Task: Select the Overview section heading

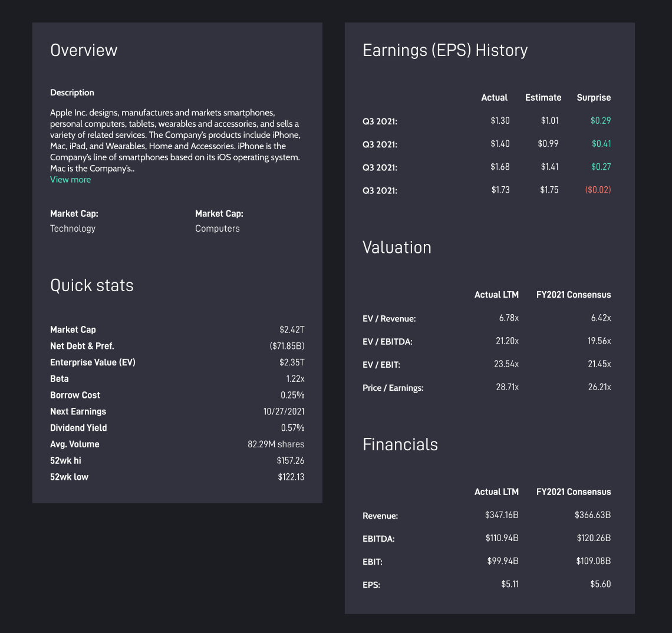Action: (84, 50)
